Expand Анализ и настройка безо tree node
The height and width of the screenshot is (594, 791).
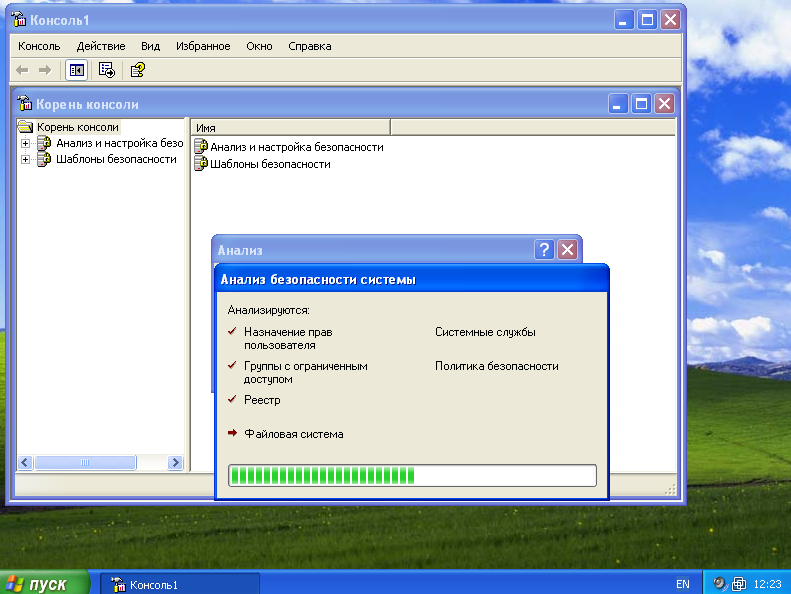point(25,143)
